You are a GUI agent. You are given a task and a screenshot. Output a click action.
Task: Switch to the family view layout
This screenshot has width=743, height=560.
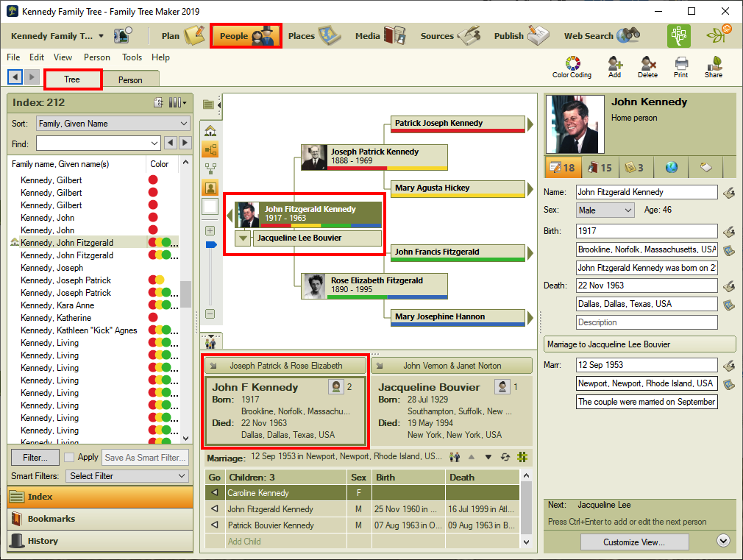click(210, 169)
